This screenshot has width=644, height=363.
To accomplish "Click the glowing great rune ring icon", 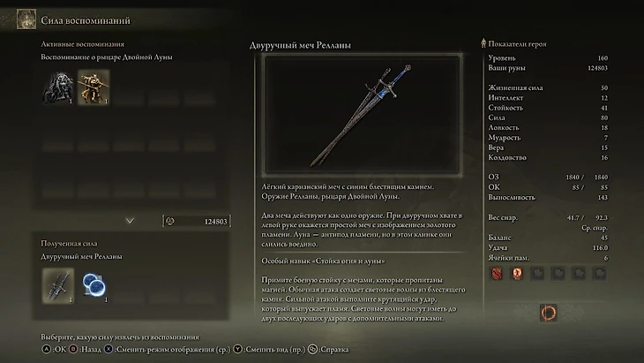I will [549, 313].
